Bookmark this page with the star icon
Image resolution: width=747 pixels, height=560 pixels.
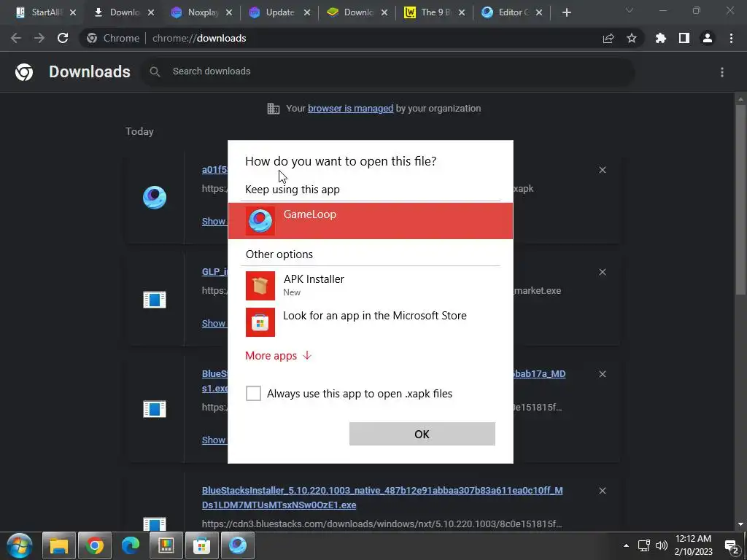pyautogui.click(x=632, y=38)
